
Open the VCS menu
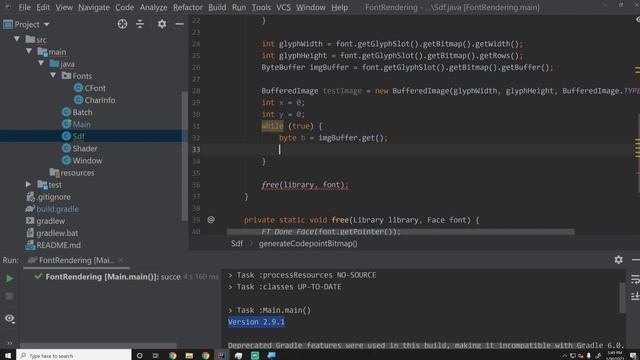(x=283, y=7)
